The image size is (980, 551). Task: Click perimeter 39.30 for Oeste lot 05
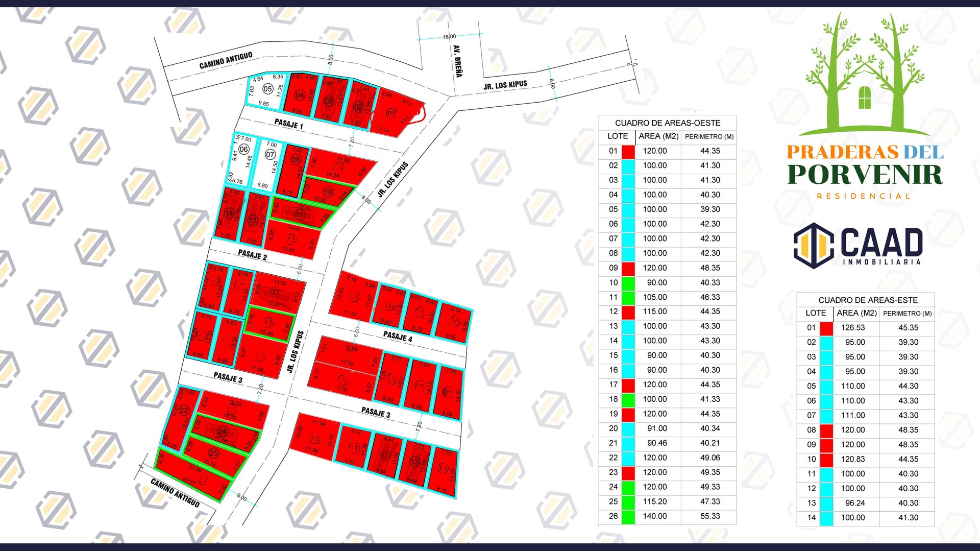click(x=710, y=209)
